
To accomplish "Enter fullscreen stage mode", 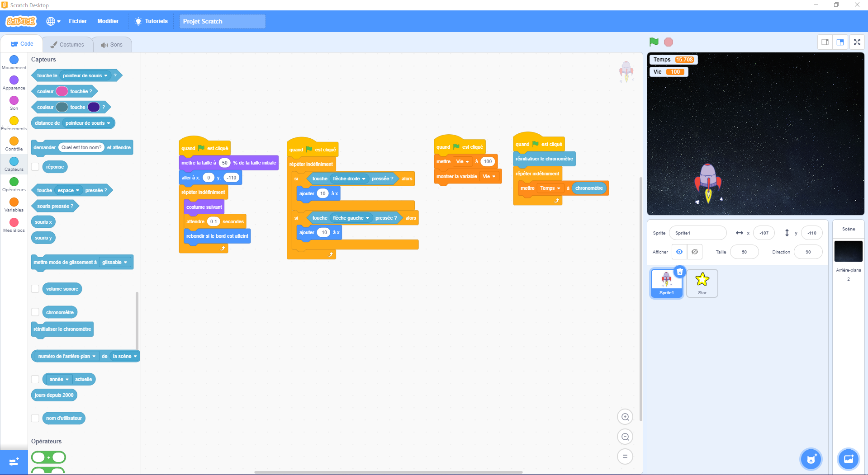I will point(857,42).
